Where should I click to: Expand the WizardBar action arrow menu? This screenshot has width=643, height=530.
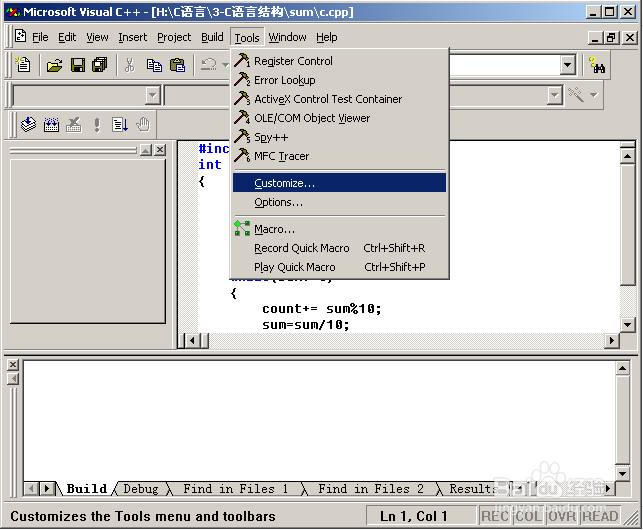(594, 95)
